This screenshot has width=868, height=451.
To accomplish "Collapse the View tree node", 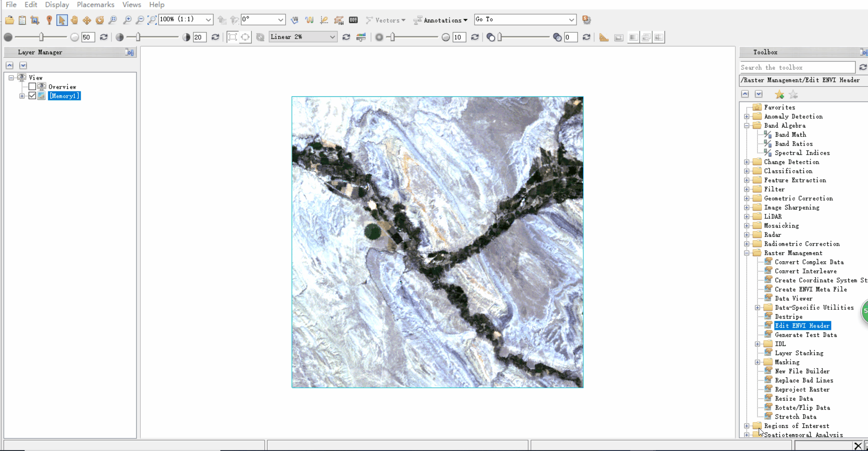I will coord(11,78).
